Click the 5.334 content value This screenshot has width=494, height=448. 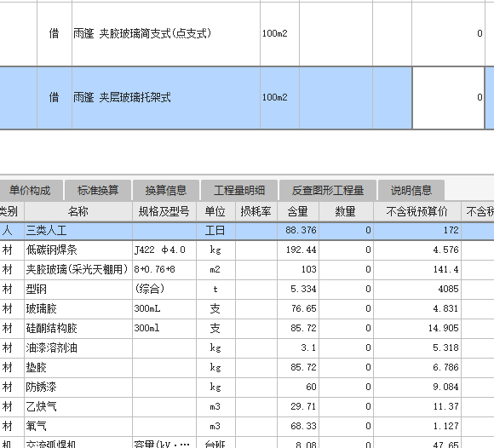(303, 290)
